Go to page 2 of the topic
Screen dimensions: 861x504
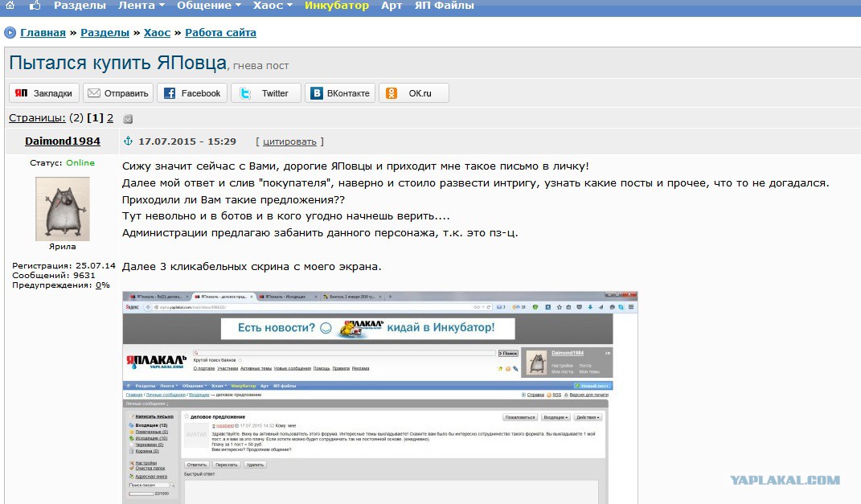[x=110, y=118]
